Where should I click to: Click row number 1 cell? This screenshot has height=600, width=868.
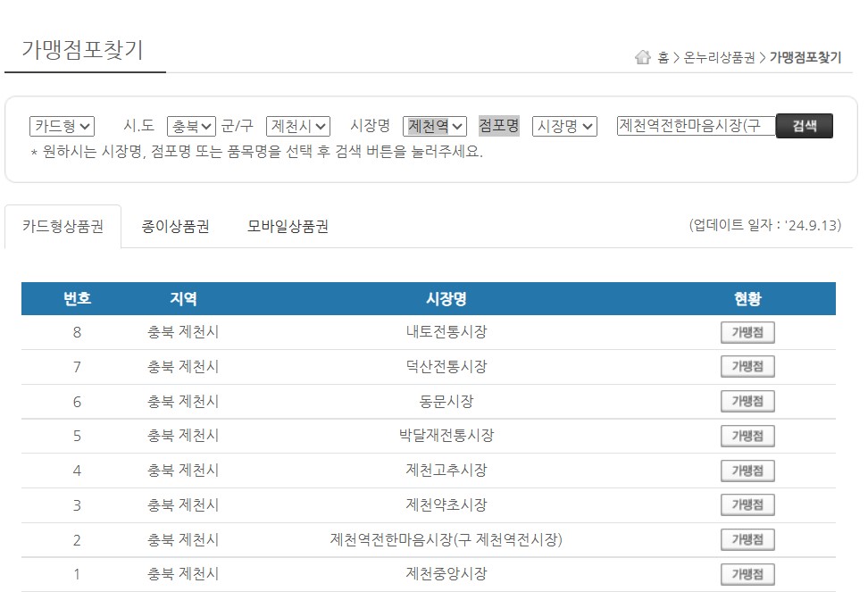click(x=77, y=574)
